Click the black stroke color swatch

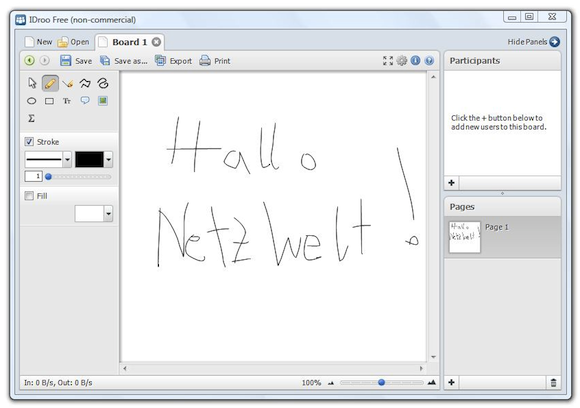[x=90, y=159]
